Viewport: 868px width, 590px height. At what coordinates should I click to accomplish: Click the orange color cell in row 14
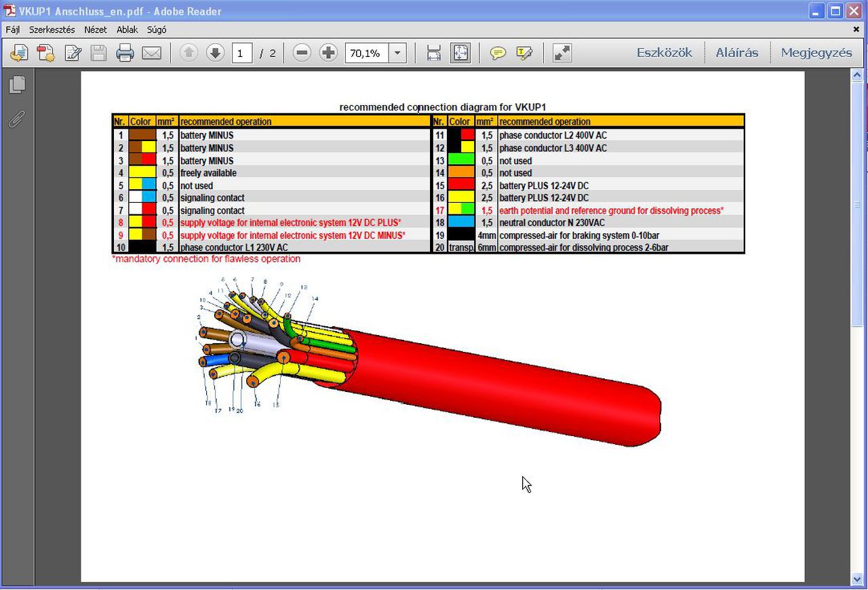(461, 173)
